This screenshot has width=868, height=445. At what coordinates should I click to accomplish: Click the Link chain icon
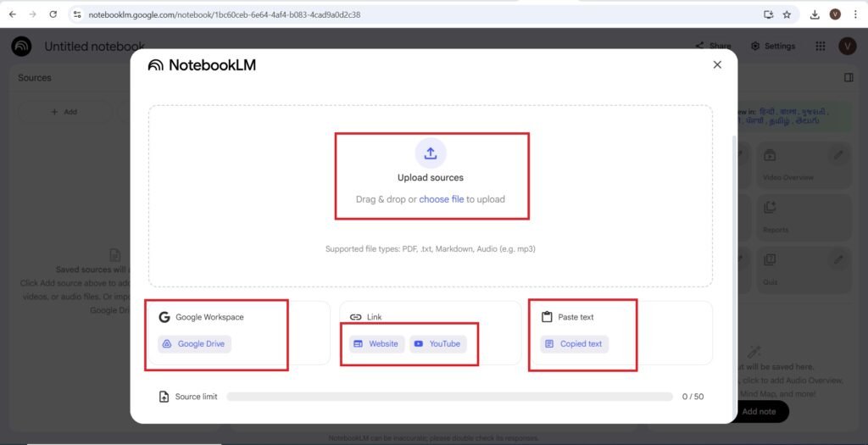click(x=355, y=317)
